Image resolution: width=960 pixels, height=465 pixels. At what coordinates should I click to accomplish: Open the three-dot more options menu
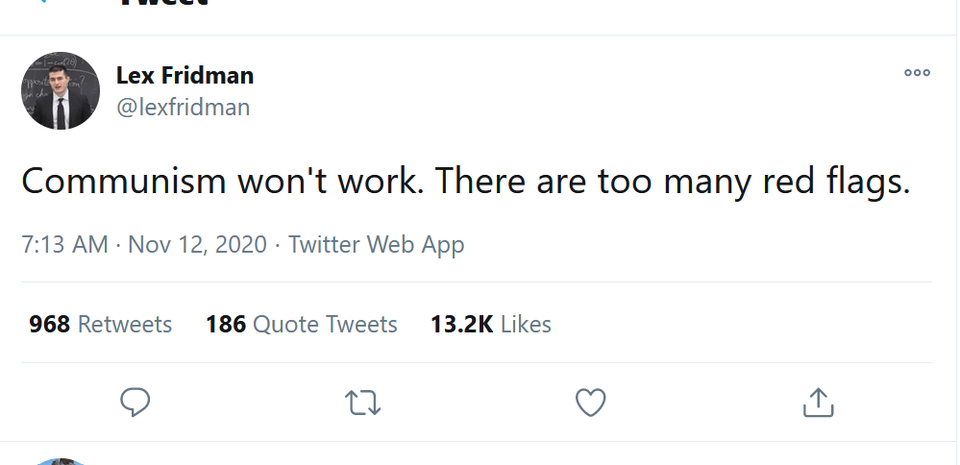[x=916, y=72]
